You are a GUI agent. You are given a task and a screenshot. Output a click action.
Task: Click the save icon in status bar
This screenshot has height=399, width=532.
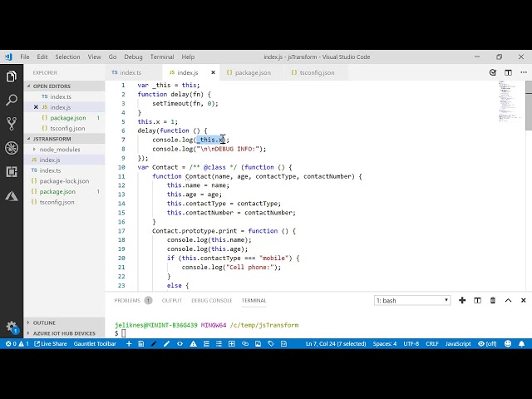pyautogui.click(x=141, y=343)
